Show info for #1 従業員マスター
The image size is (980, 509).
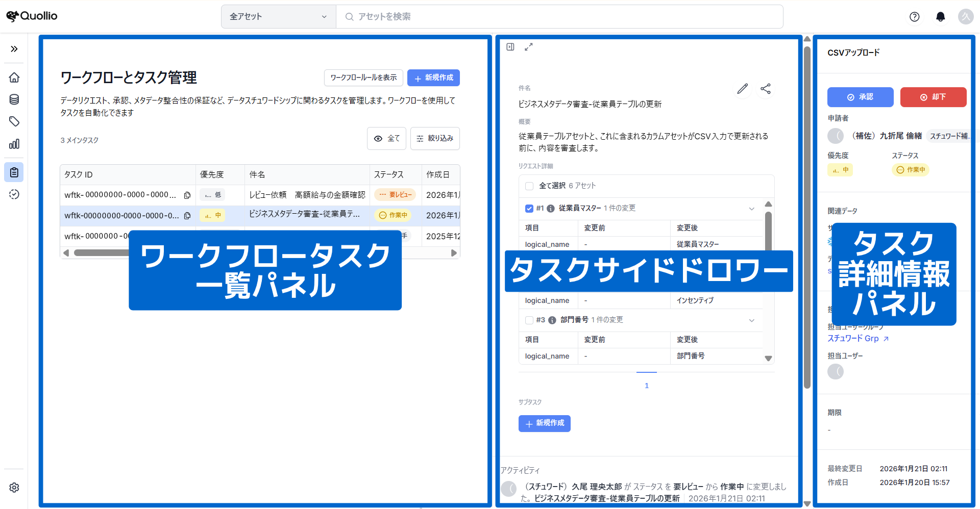pyautogui.click(x=551, y=209)
